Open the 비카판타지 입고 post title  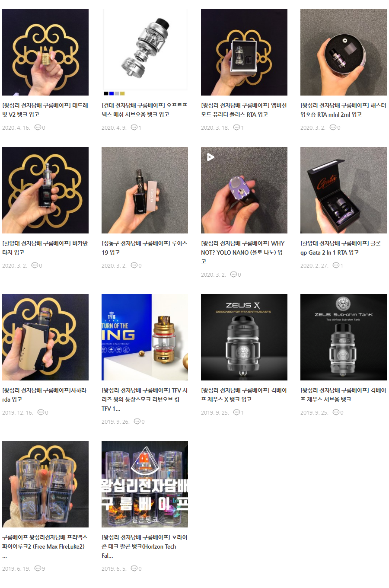click(45, 248)
